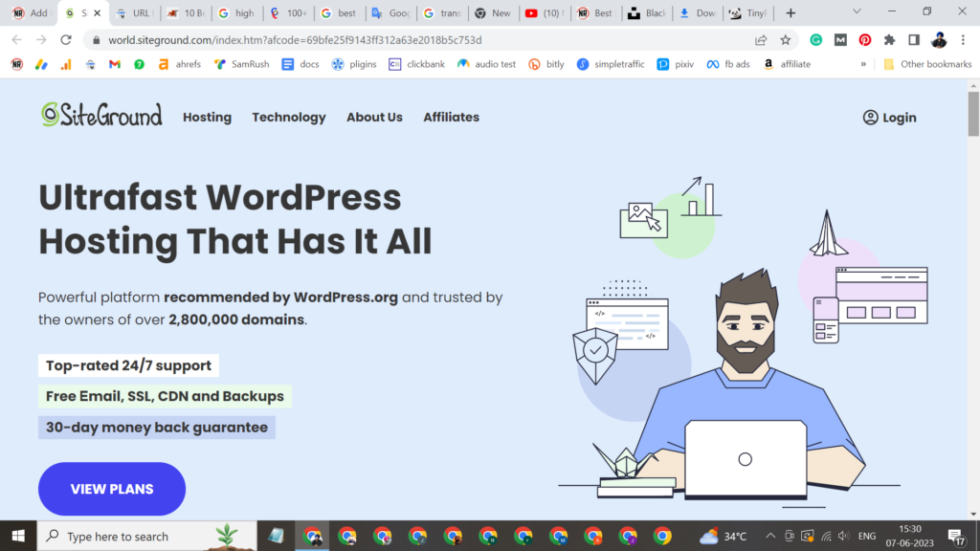Switch to the YouTube tab
Screen dimensions: 980x551
coord(545,13)
